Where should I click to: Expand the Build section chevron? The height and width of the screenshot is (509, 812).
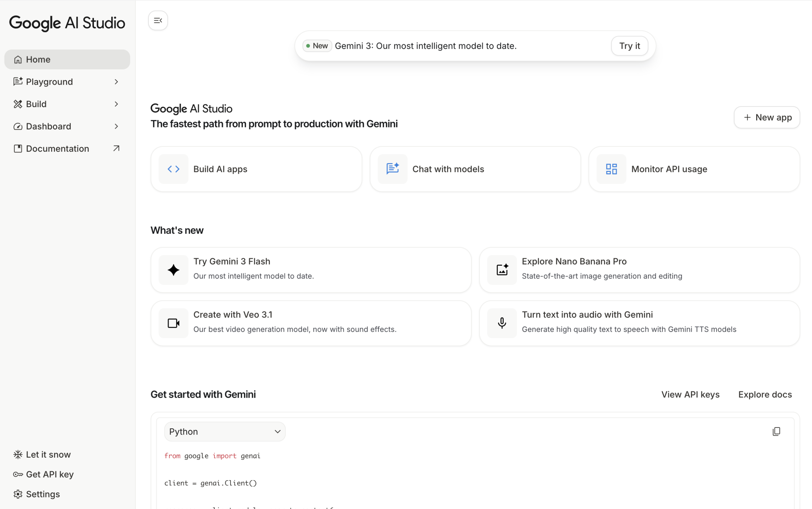116,104
